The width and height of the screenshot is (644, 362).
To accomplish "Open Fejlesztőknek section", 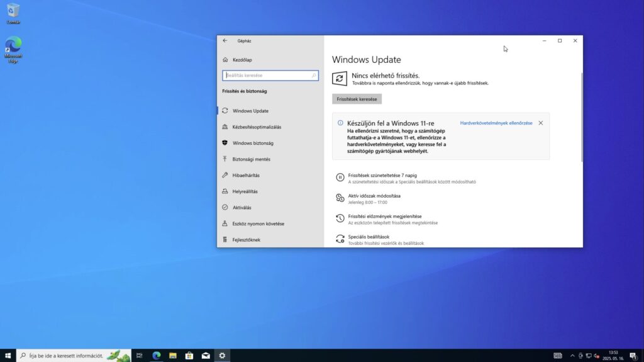I will tap(246, 239).
